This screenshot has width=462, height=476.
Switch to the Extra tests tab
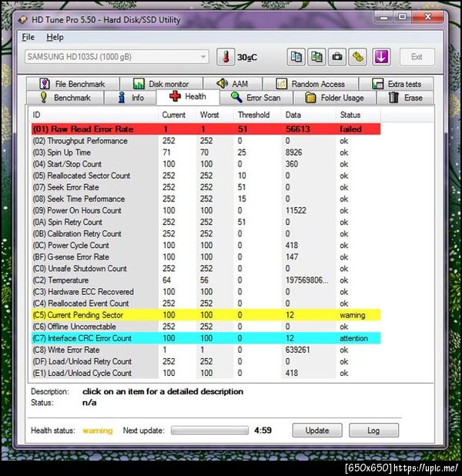(x=396, y=84)
